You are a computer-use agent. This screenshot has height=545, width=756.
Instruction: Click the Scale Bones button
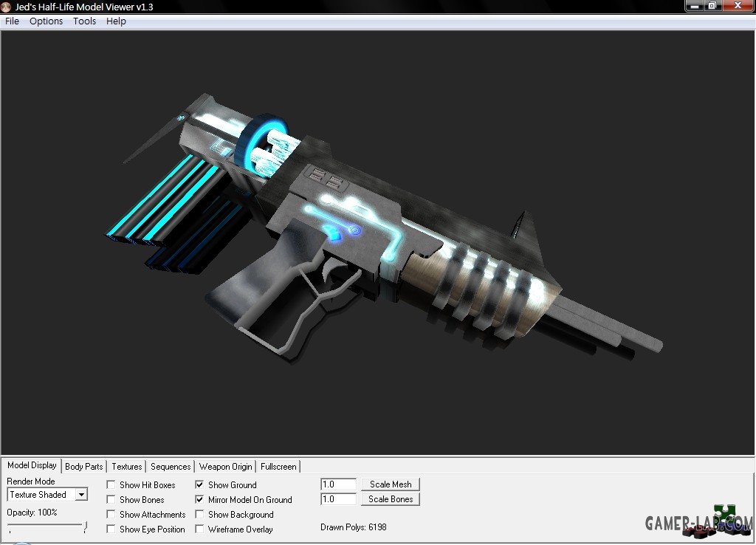point(391,499)
